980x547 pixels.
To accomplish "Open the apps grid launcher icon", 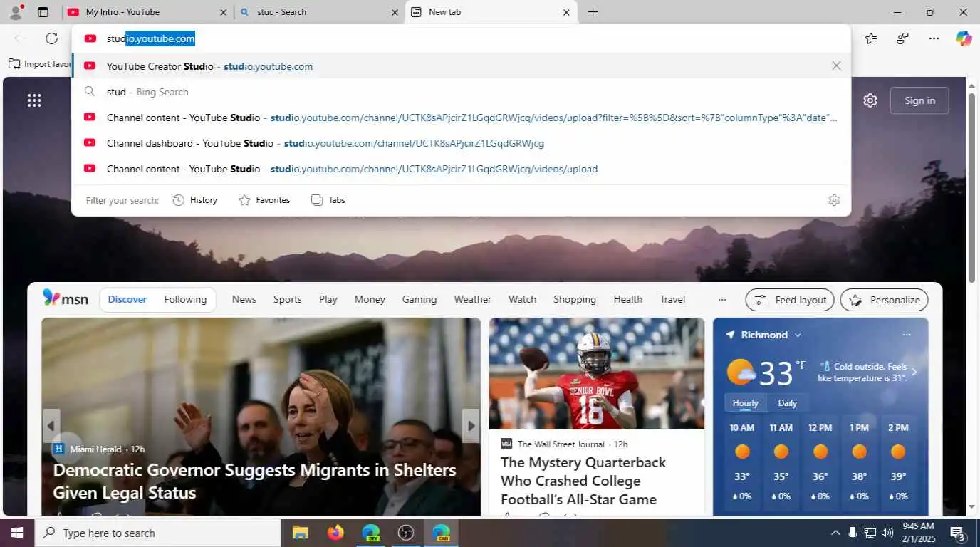I will pyautogui.click(x=34, y=100).
